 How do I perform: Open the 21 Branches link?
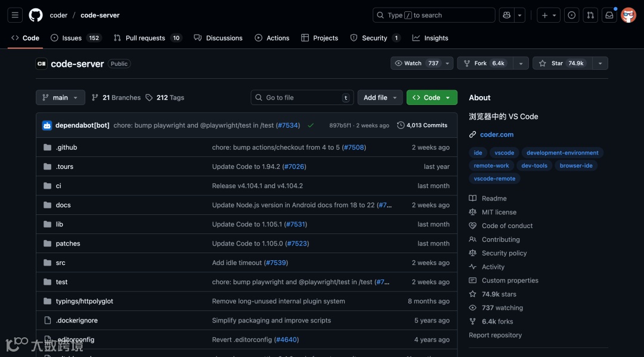(x=116, y=97)
